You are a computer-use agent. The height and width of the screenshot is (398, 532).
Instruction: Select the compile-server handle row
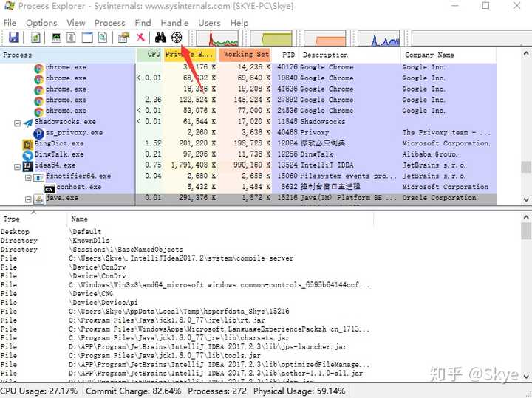(x=187, y=258)
